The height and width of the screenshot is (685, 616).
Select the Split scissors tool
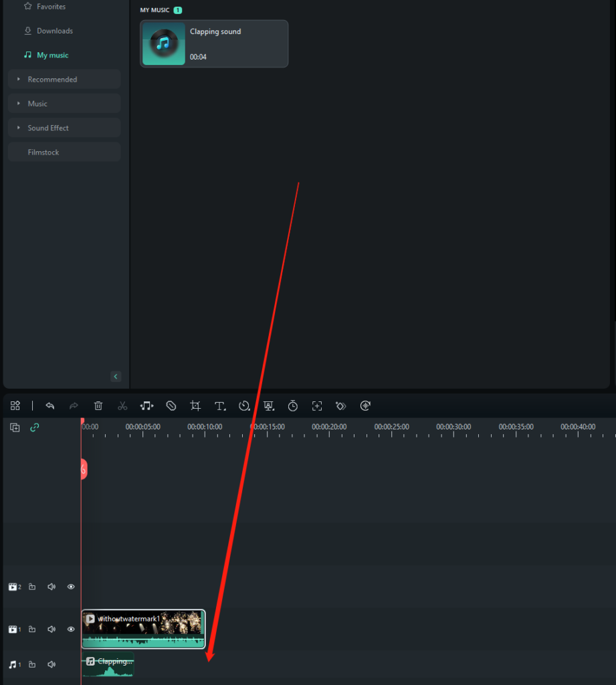click(122, 405)
